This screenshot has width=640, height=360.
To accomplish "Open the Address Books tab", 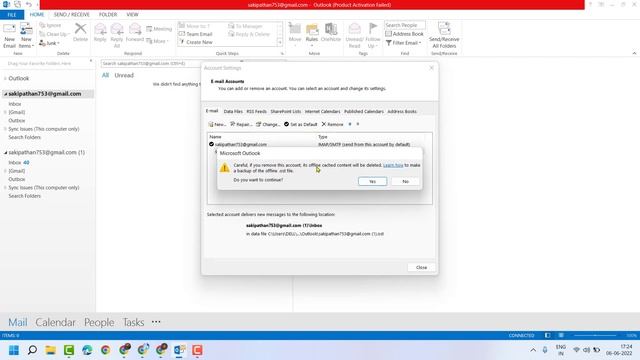I will (402, 111).
